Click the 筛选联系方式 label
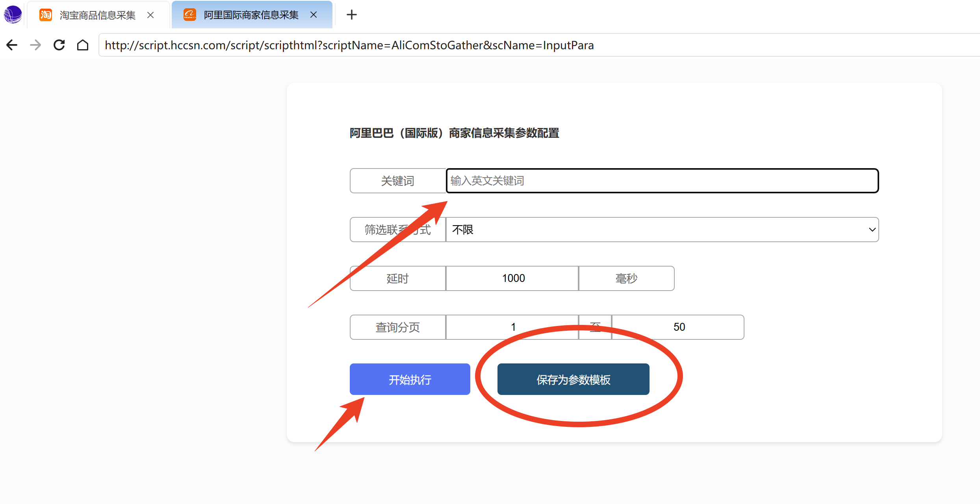Viewport: 980px width, 504px height. [398, 230]
